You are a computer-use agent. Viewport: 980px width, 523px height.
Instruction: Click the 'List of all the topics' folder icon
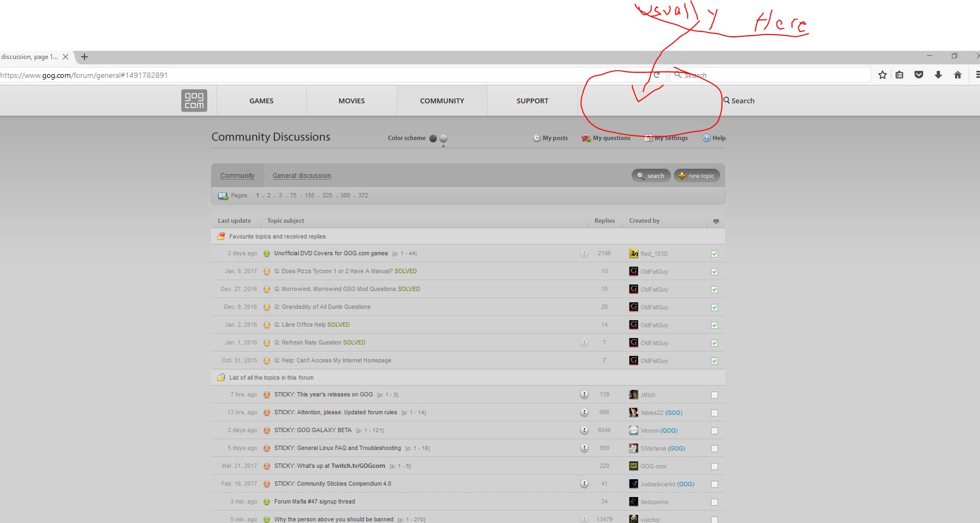click(221, 378)
